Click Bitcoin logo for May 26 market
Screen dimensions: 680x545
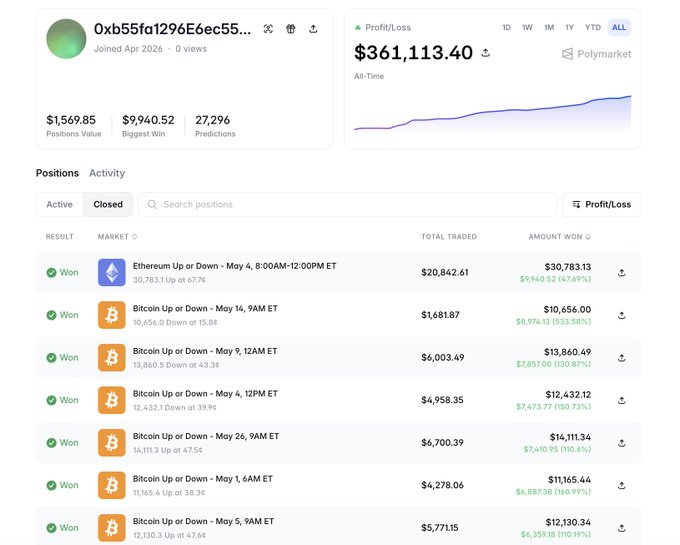tap(111, 442)
